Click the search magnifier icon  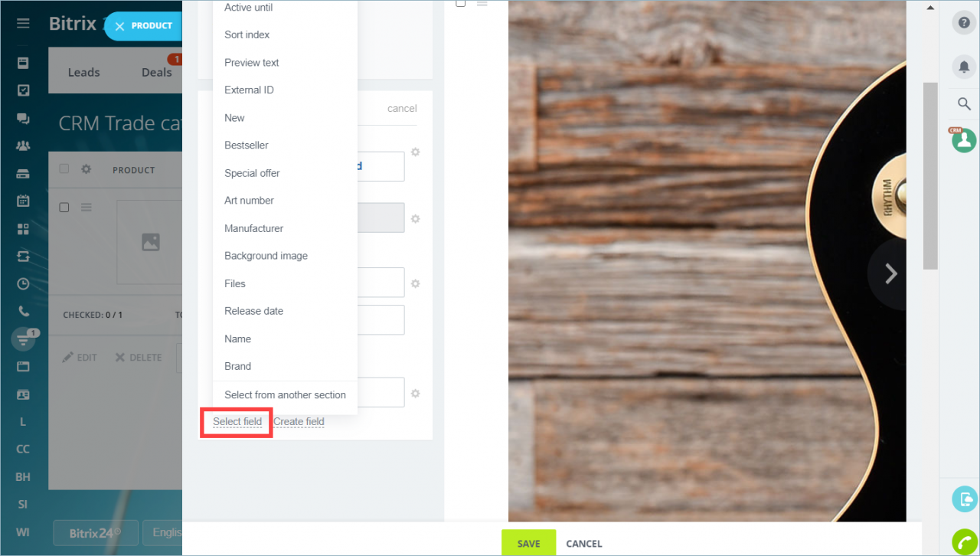point(964,103)
